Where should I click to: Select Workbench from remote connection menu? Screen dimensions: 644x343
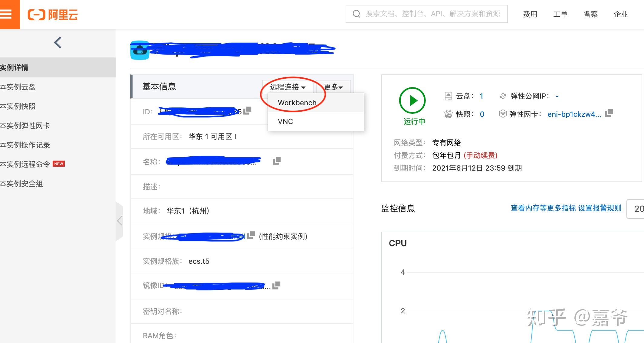pos(297,103)
